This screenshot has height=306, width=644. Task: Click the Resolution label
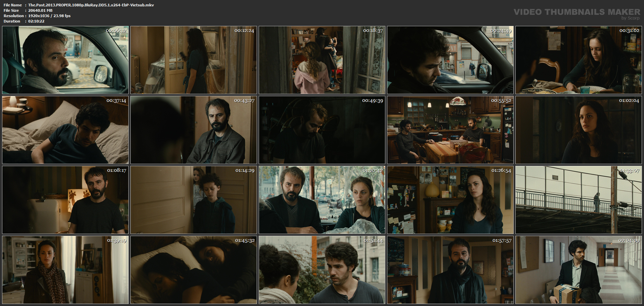pos(14,16)
